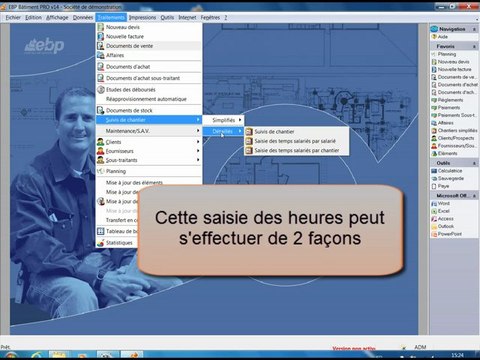
Task: Launch Access from the Microsoft Office panel
Action: click(x=445, y=219)
